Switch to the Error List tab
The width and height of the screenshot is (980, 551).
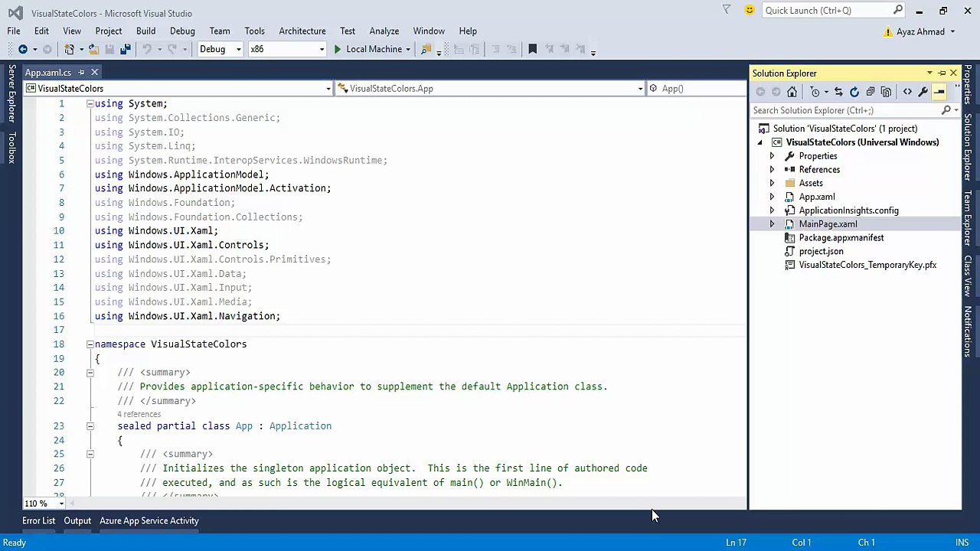(x=38, y=521)
